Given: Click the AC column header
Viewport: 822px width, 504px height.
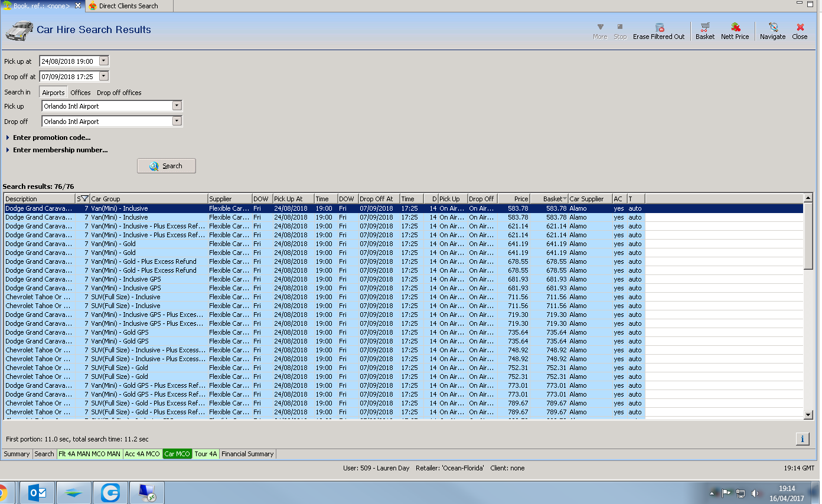Looking at the screenshot, I should pos(619,199).
